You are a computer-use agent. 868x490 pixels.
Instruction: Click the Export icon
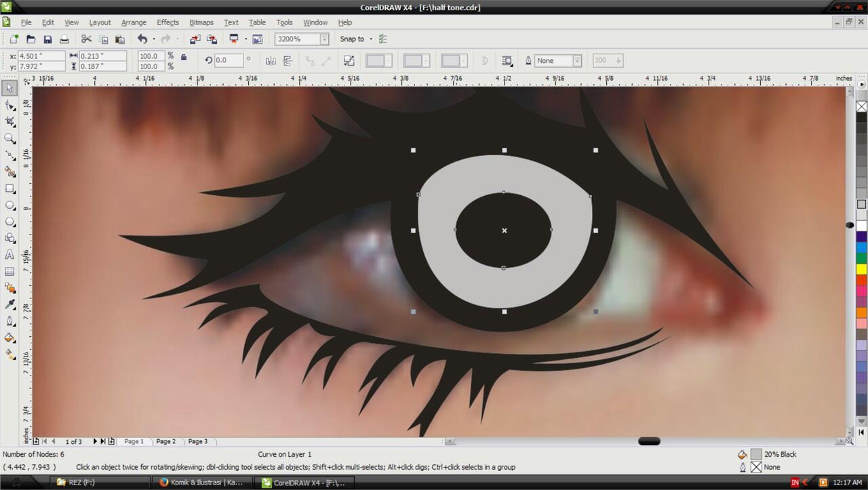(212, 39)
